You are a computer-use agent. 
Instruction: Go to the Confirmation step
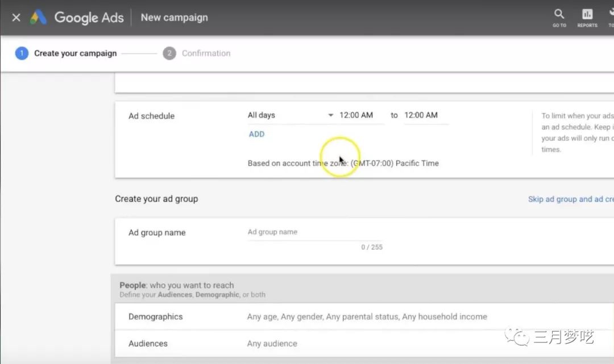205,53
